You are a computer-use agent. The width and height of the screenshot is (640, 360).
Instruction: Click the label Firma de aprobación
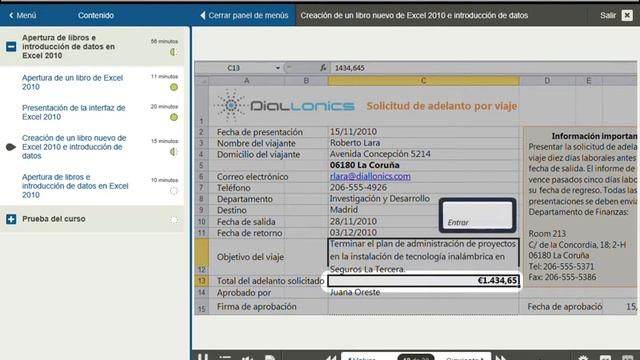click(x=257, y=307)
